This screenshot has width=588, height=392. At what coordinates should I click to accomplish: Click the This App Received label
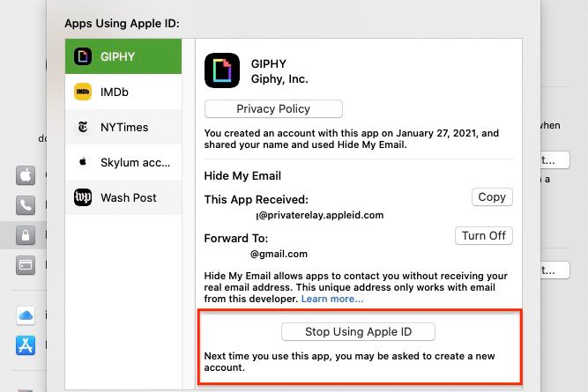[257, 199]
